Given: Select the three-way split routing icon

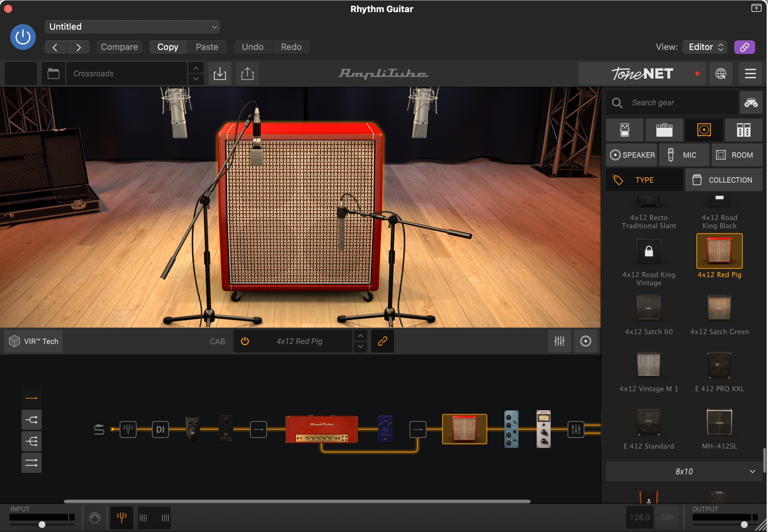Looking at the screenshot, I should tap(31, 441).
